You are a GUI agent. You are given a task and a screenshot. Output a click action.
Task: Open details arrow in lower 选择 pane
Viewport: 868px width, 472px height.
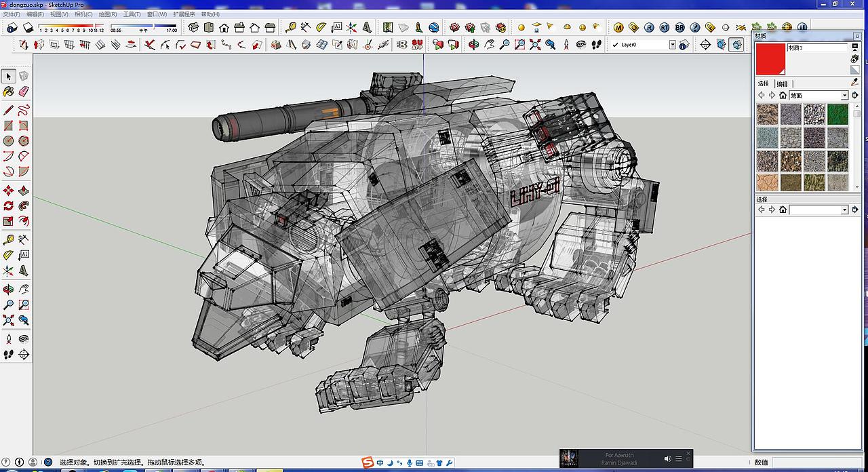click(x=855, y=210)
